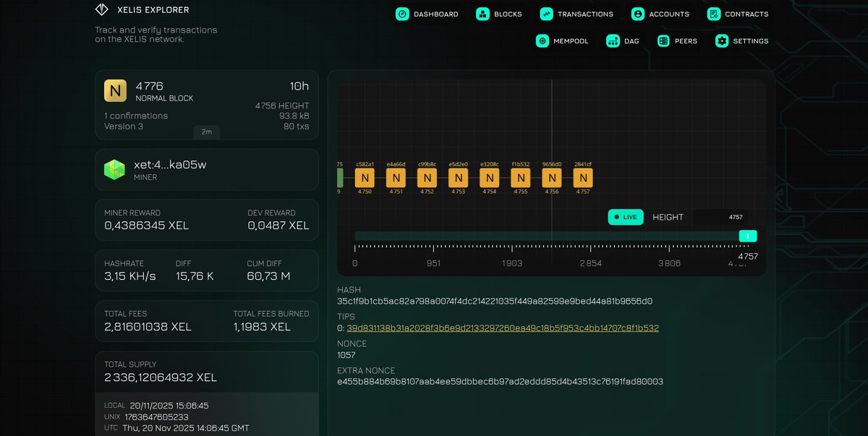Go to the Transactions page
Viewport: 868px width, 436px height.
click(x=585, y=14)
